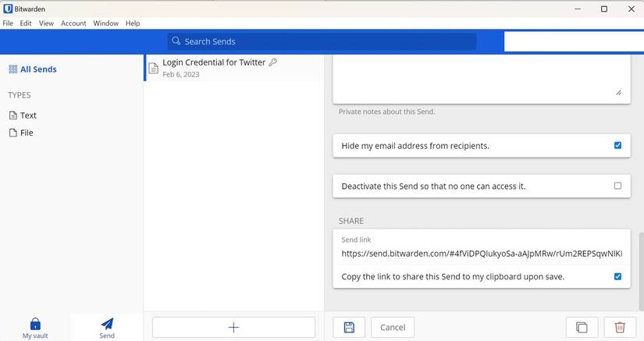
Task: Click the Cancel button
Action: pos(393,327)
